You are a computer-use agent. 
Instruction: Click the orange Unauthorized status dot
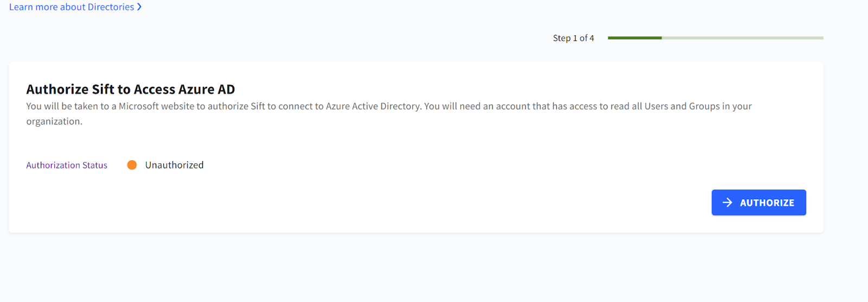coord(132,165)
